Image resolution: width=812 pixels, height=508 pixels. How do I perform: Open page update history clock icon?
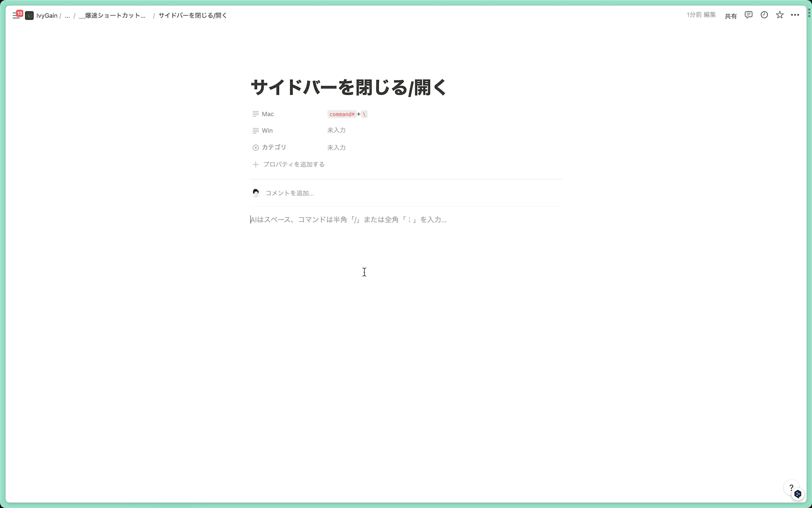pos(764,15)
